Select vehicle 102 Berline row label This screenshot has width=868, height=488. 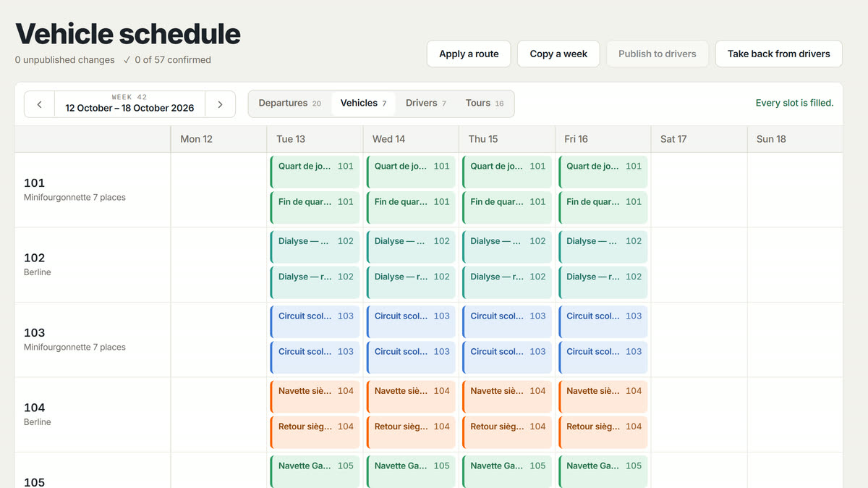(93, 264)
